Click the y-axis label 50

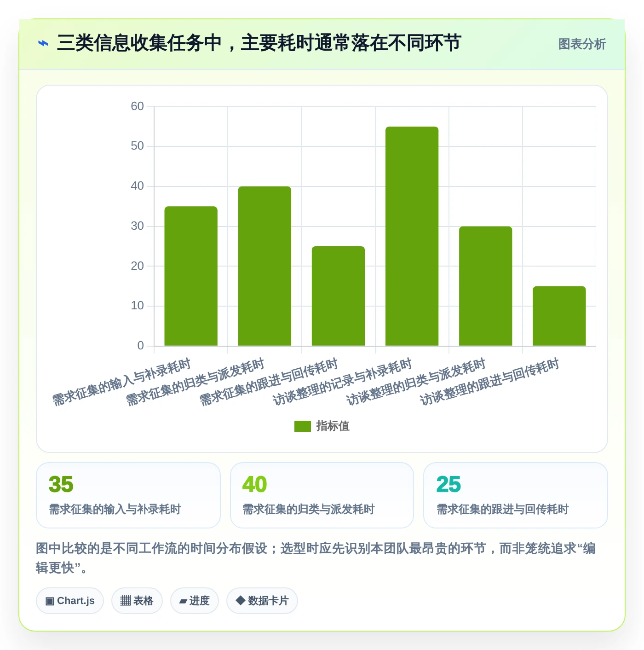click(x=137, y=146)
